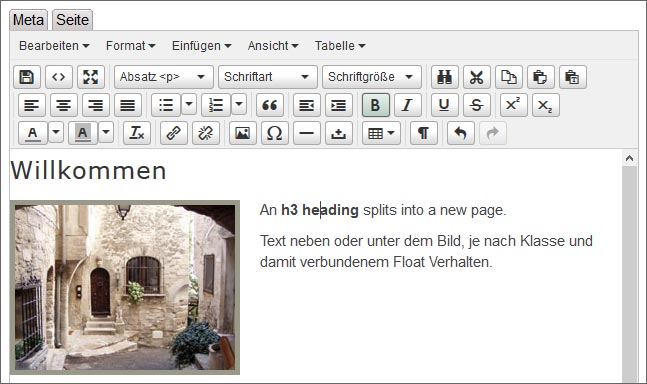This screenshot has width=647, height=384.
Task: Select the courtyard image in editor
Action: pyautogui.click(x=125, y=287)
